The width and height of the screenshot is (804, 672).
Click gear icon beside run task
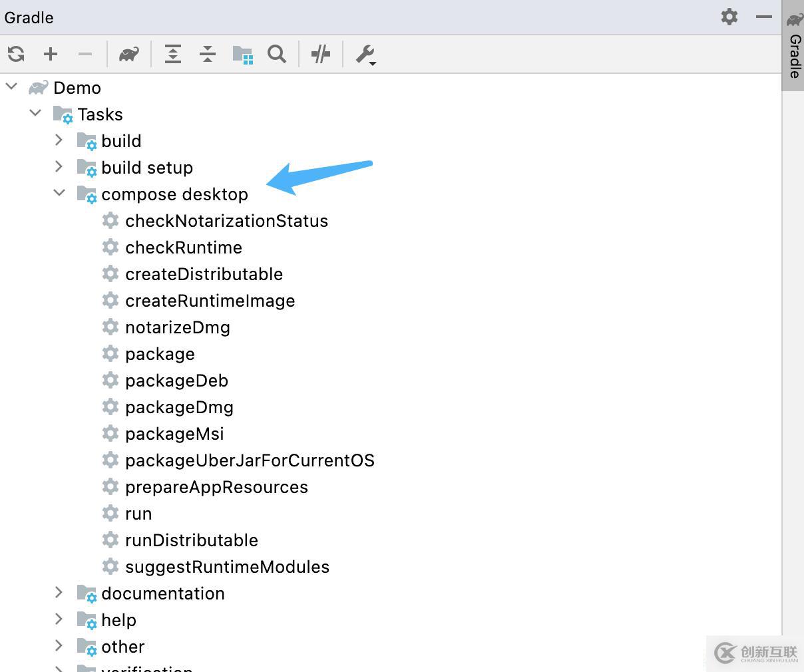pos(110,513)
